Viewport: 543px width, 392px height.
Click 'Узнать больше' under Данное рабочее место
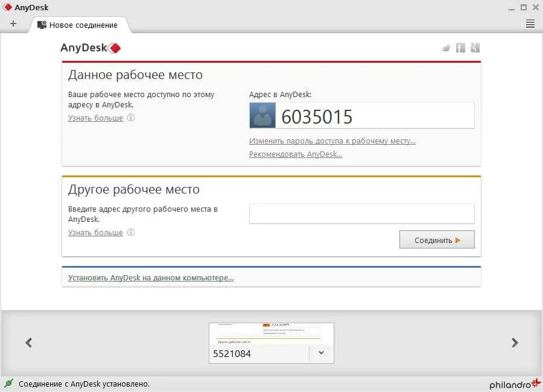95,118
